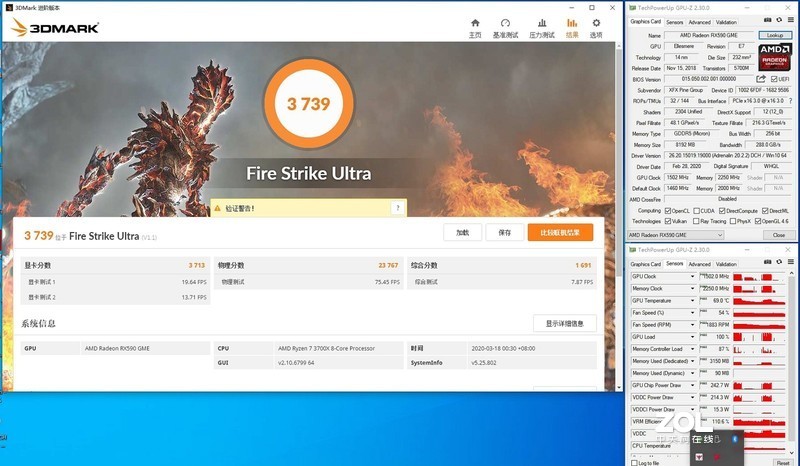Toggle the OpenCL checkbox
The width and height of the screenshot is (800, 466).
667,211
